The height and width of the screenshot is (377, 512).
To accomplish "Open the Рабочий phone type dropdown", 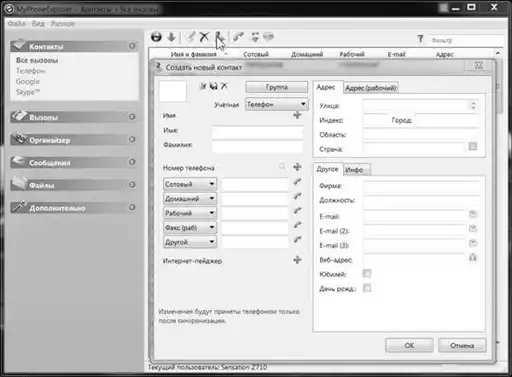I will pos(190,213).
